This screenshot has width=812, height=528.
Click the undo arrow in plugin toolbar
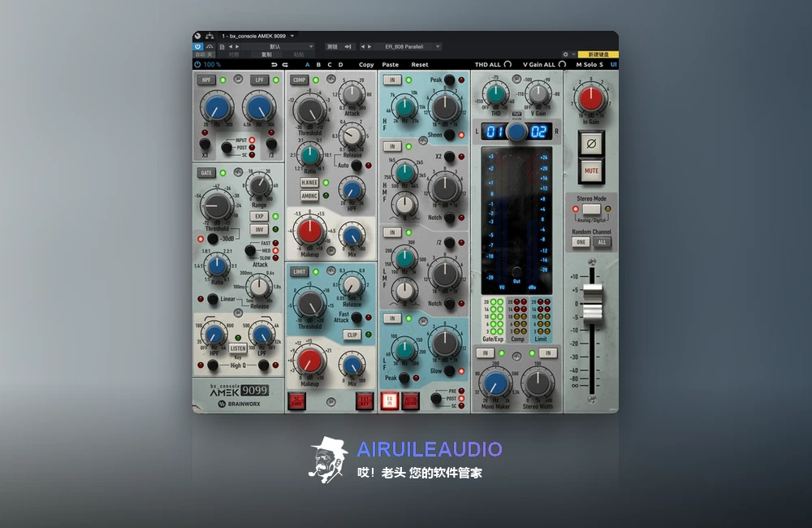(274, 65)
